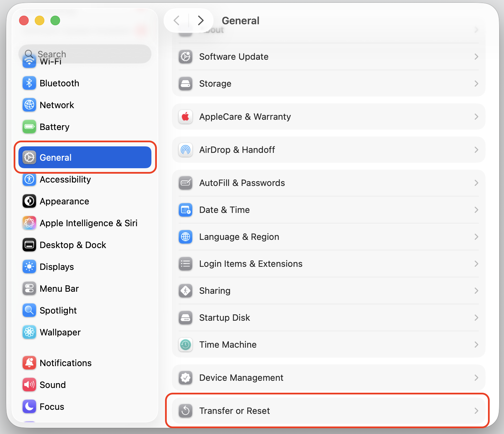Click the Appearance icon
Image resolution: width=504 pixels, height=434 pixels.
(x=29, y=201)
